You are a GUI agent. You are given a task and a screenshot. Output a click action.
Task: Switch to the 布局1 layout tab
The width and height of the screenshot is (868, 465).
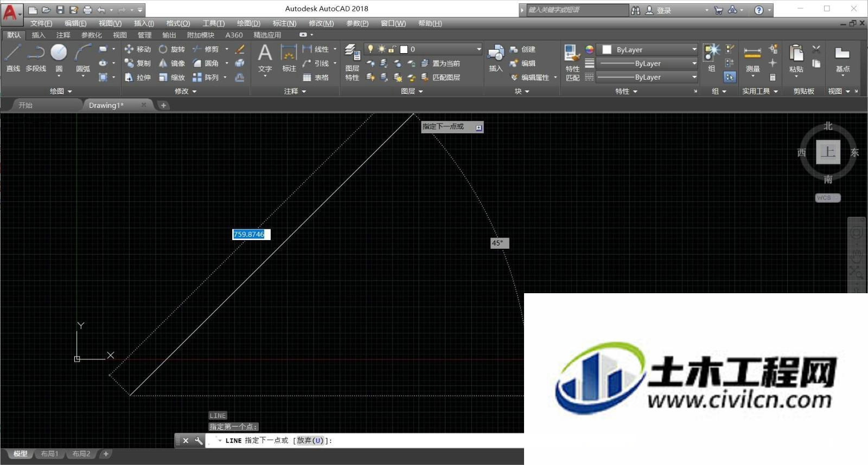49,454
